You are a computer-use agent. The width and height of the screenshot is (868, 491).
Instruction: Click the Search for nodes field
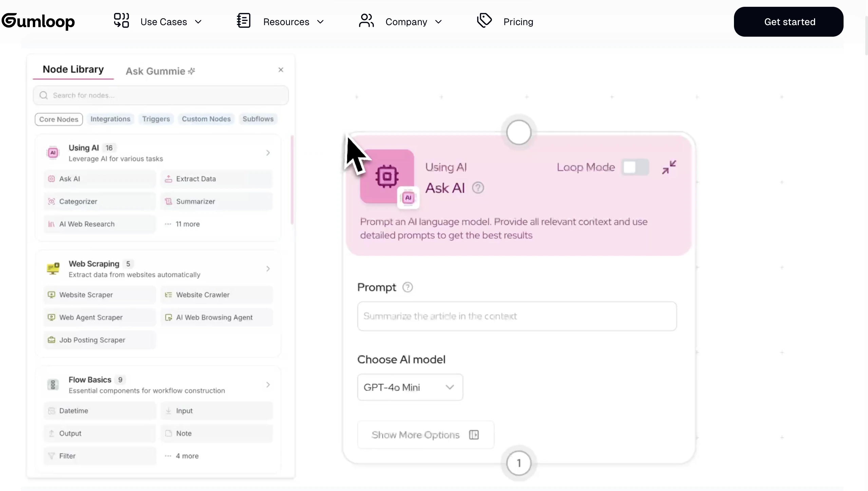tap(161, 95)
